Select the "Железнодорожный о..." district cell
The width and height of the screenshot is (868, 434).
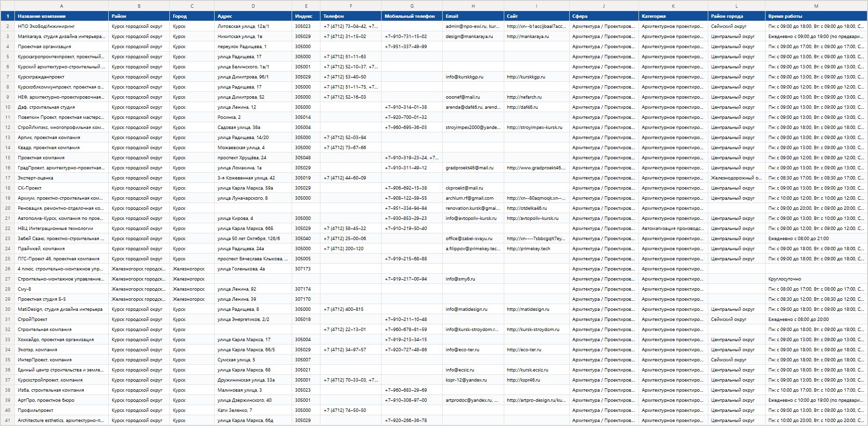pyautogui.click(x=737, y=178)
